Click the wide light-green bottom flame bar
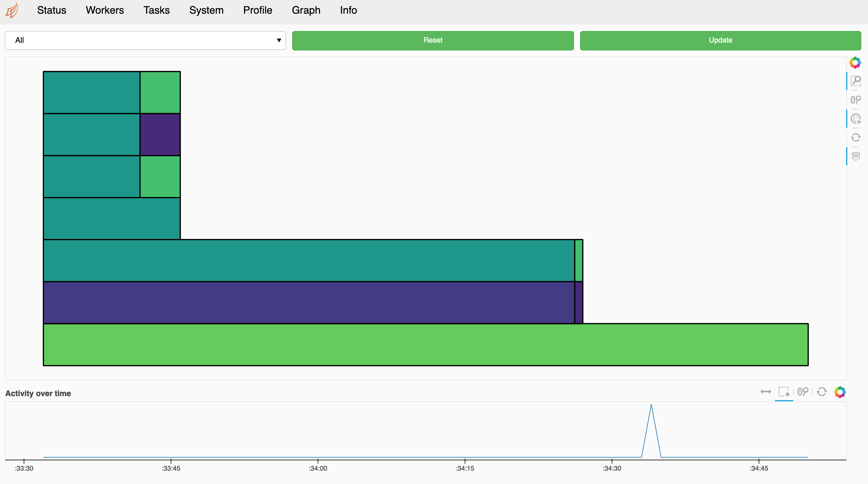868x484 pixels. tap(425, 345)
